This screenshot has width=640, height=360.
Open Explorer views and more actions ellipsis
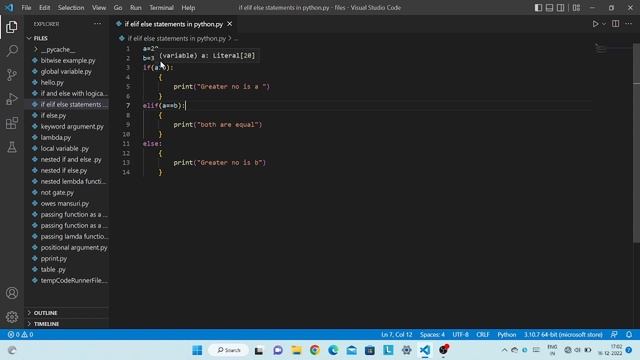[98, 24]
